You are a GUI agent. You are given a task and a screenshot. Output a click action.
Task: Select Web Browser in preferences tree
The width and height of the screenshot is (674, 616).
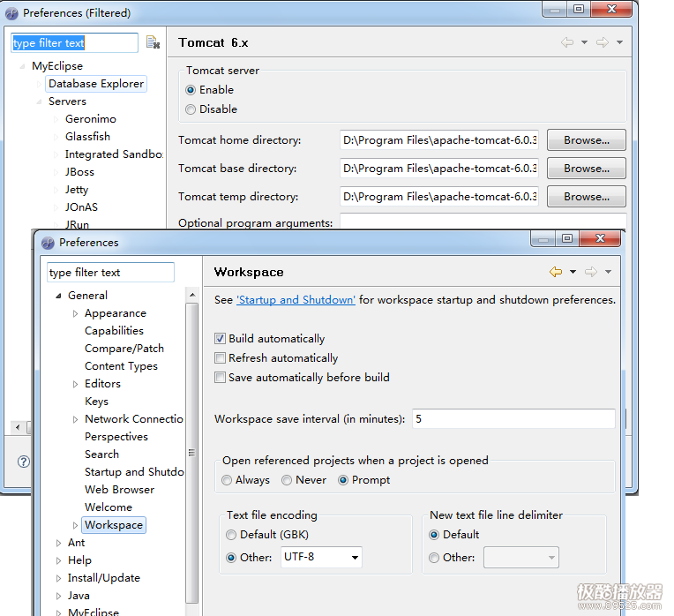[x=119, y=489]
